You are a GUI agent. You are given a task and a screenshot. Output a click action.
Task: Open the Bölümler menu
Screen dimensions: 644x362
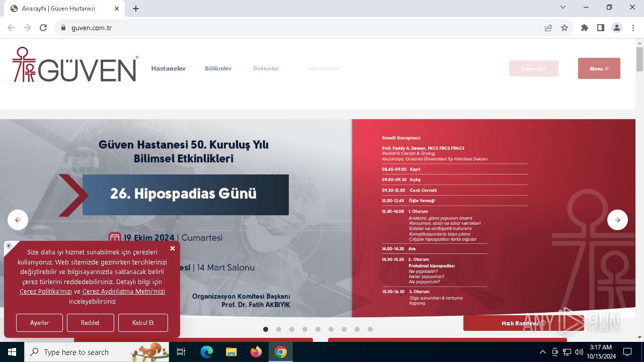coord(218,68)
